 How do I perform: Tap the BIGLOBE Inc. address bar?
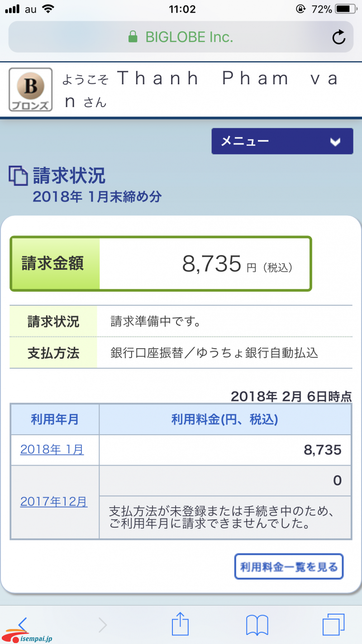[x=189, y=37]
